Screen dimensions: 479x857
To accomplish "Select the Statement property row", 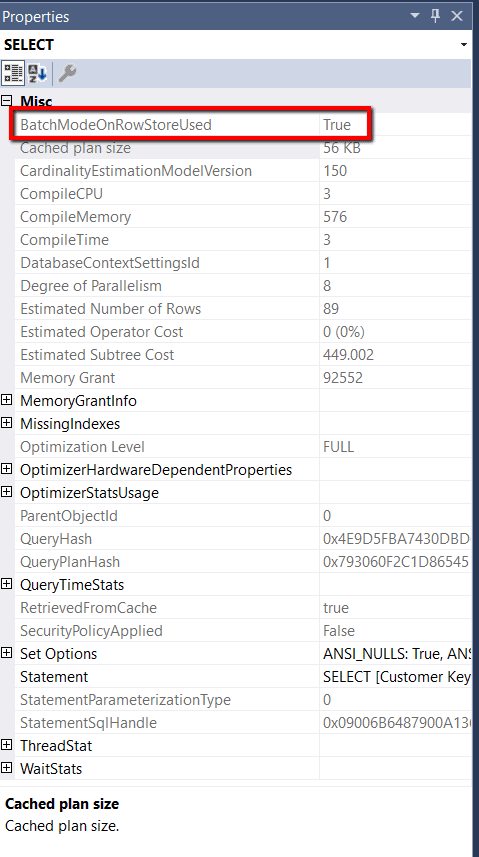I will pos(243,677).
